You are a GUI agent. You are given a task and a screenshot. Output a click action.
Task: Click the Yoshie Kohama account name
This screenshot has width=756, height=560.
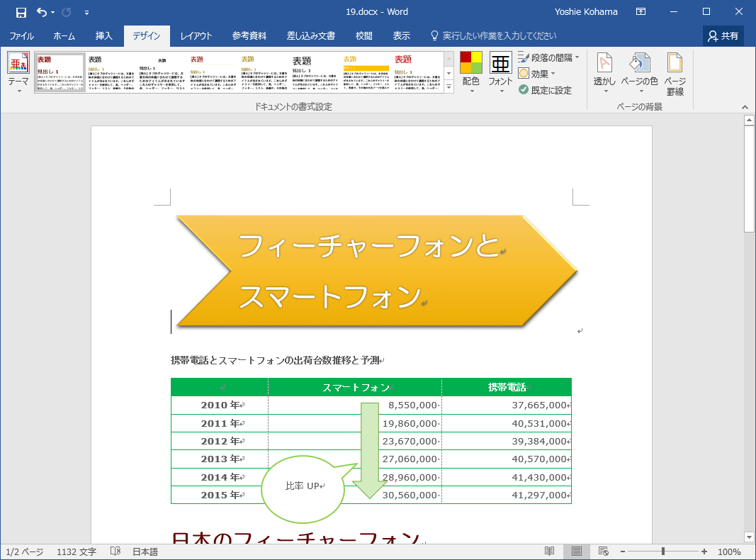click(586, 12)
